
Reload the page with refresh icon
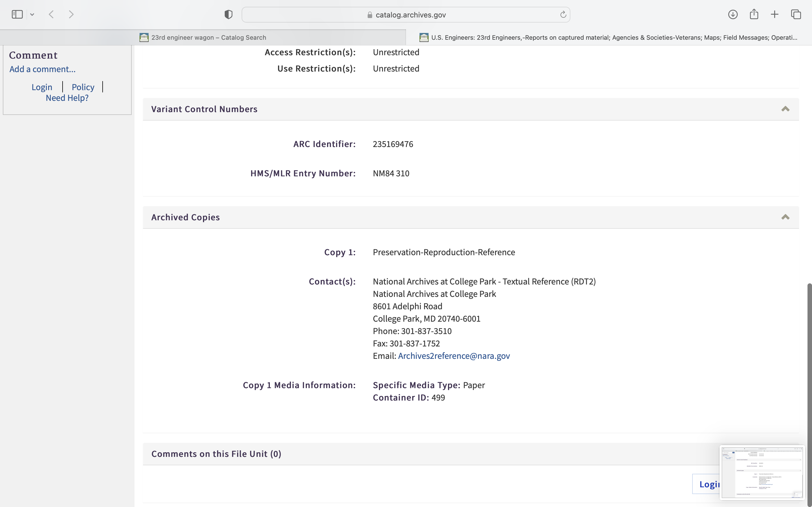563,14
